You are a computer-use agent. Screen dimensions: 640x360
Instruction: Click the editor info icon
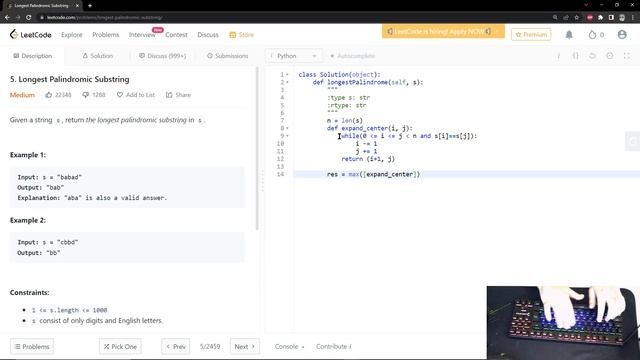[x=558, y=56]
